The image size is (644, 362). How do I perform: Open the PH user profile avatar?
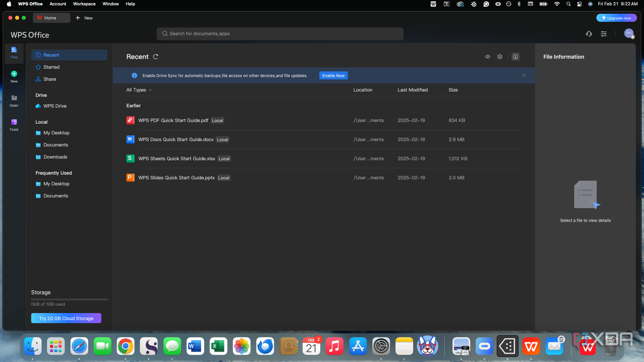pyautogui.click(x=629, y=34)
